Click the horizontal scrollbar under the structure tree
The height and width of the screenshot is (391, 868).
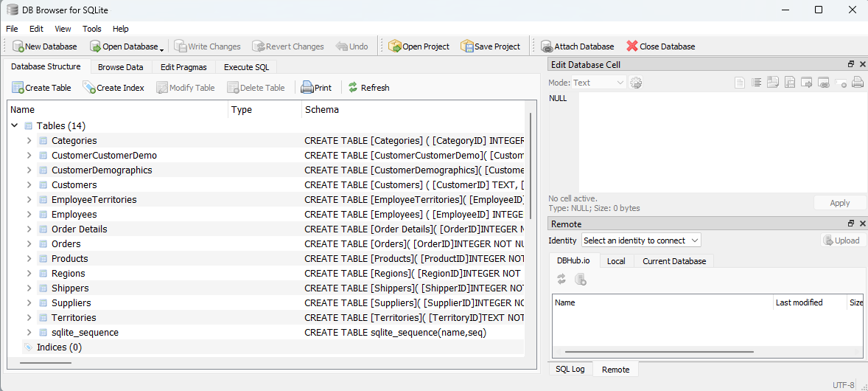tap(46, 362)
